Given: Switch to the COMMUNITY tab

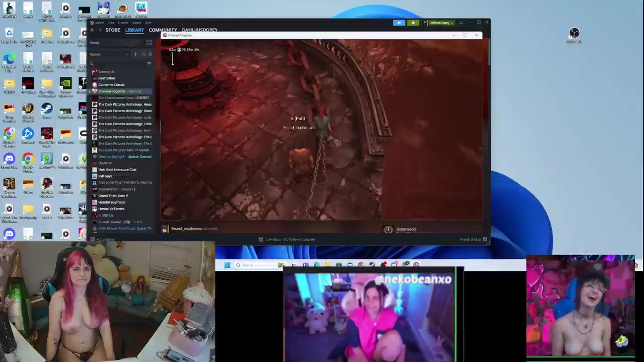Looking at the screenshot, I should tap(163, 30).
